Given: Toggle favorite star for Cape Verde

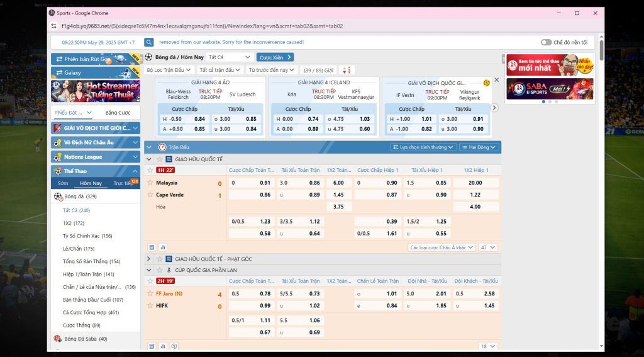Looking at the screenshot, I should click(150, 195).
